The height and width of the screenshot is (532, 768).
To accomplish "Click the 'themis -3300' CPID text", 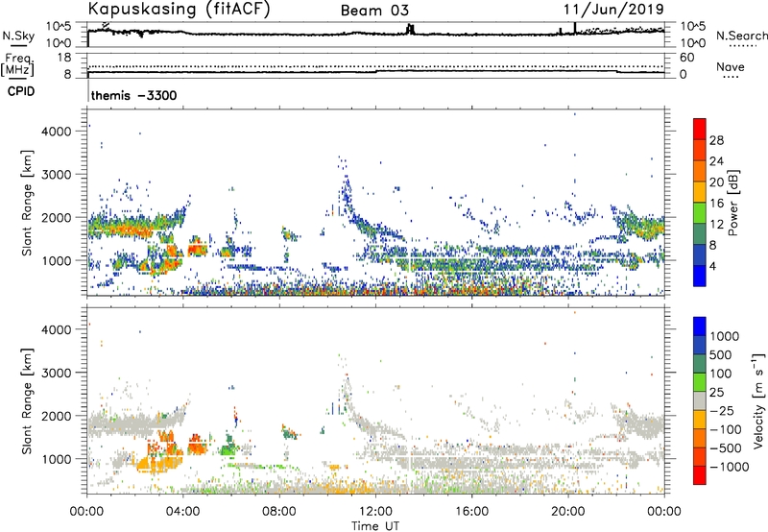I will [x=133, y=95].
